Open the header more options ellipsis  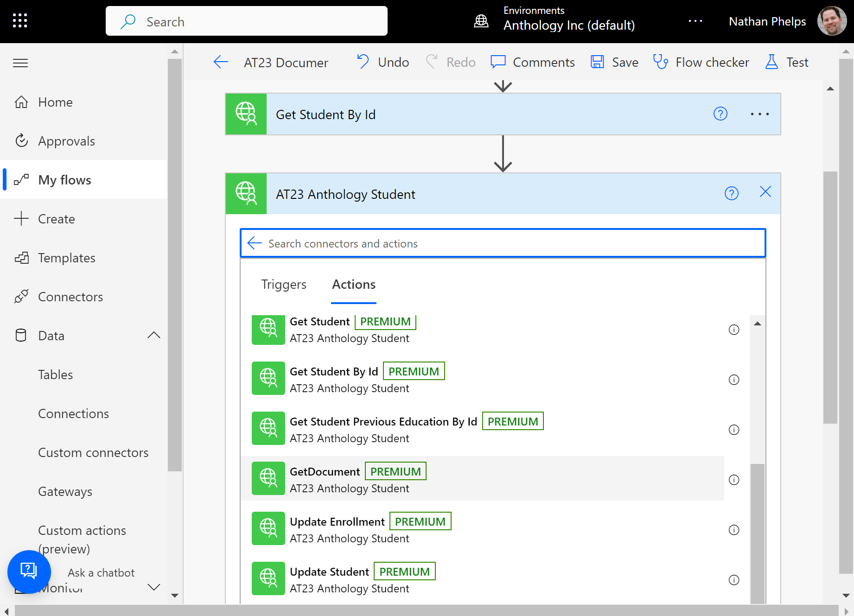(x=695, y=21)
